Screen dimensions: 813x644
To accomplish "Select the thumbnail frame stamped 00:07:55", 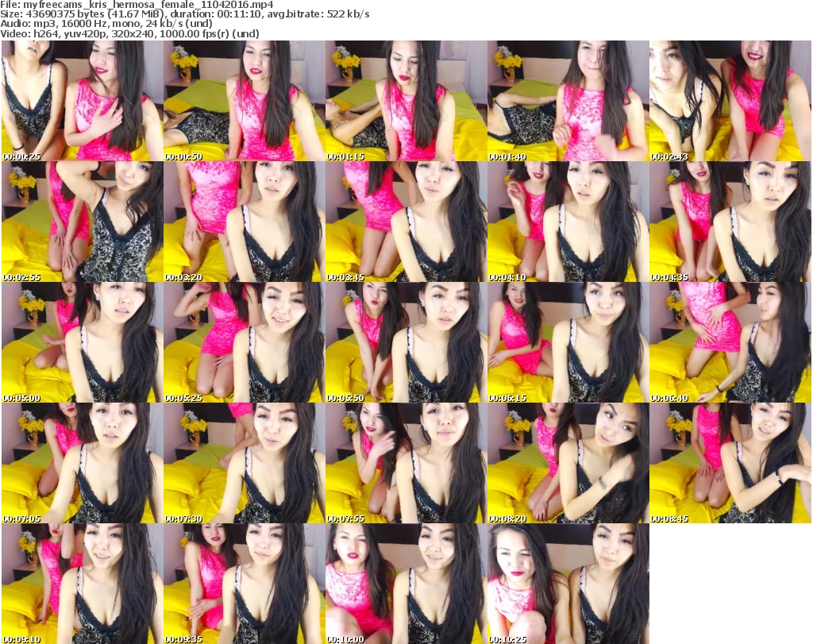I will point(406,463).
